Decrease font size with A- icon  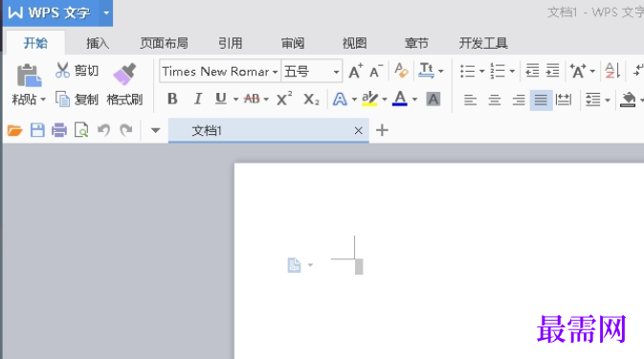pos(376,71)
